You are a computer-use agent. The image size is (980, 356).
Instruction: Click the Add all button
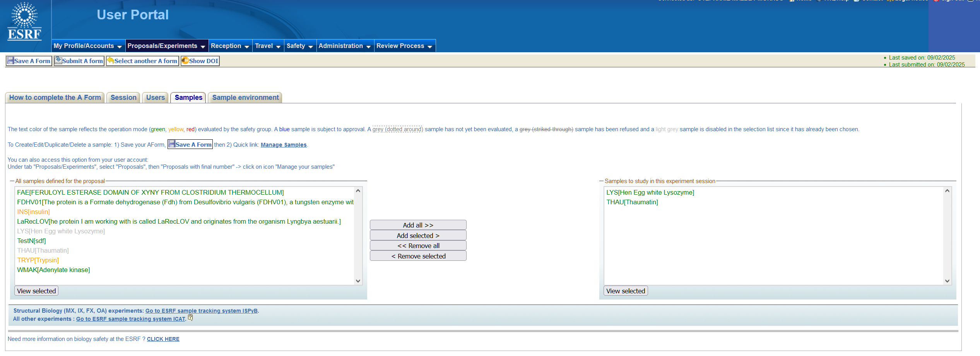tap(417, 224)
